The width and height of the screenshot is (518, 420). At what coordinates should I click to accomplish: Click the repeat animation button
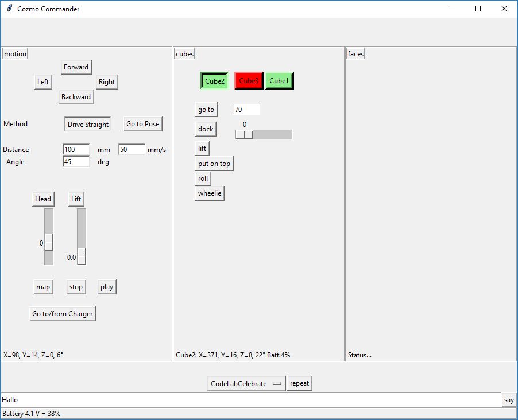point(299,383)
